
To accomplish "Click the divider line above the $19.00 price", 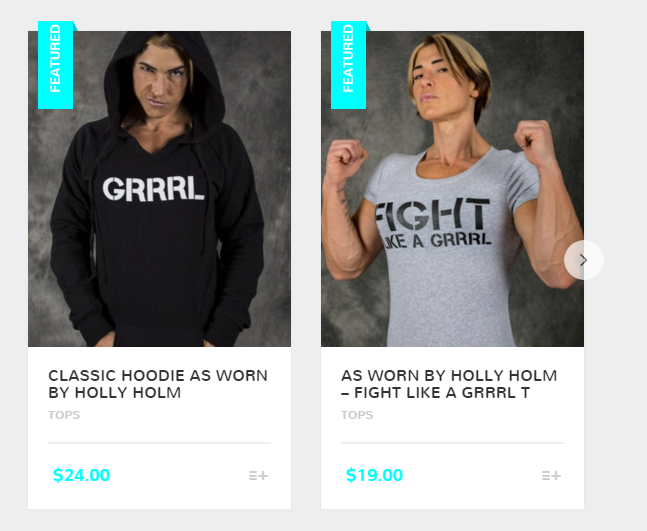I will tap(452, 443).
